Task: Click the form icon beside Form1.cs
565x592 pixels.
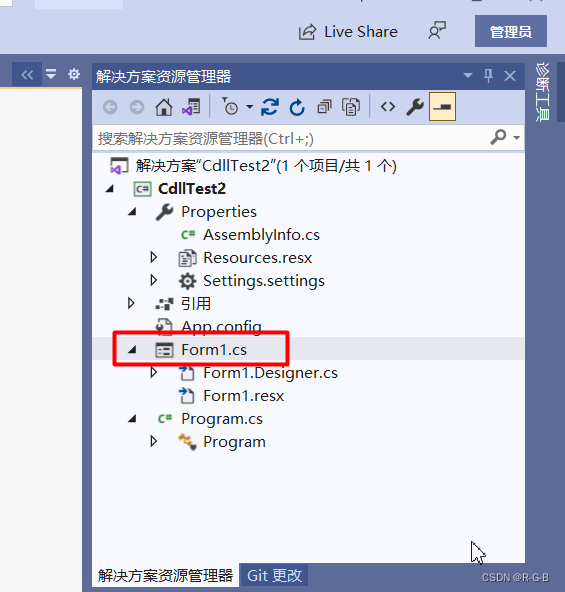Action: coord(164,350)
